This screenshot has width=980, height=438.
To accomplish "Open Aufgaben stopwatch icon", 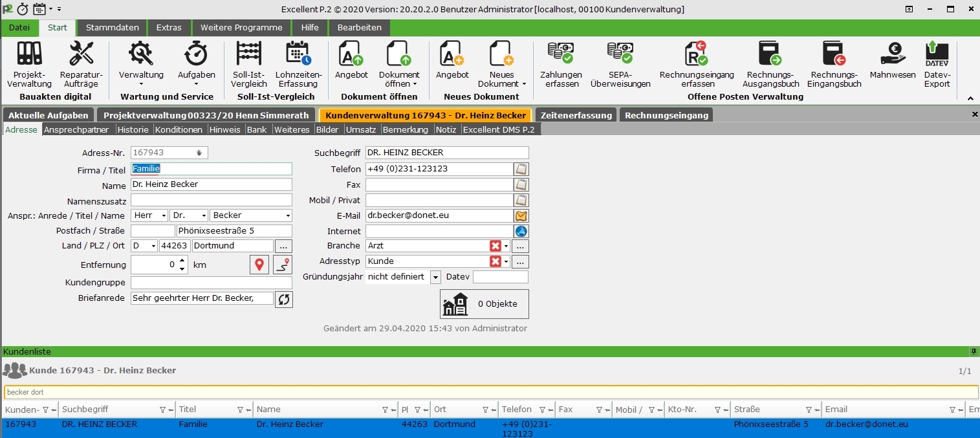I will [196, 64].
